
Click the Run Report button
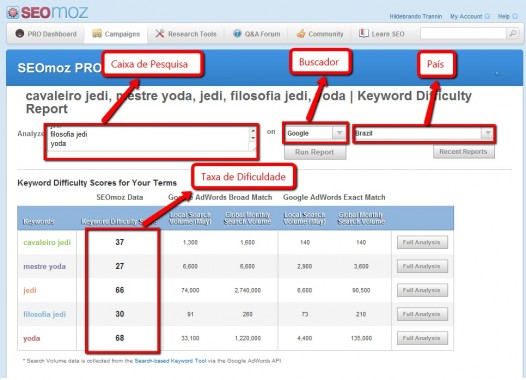[315, 152]
